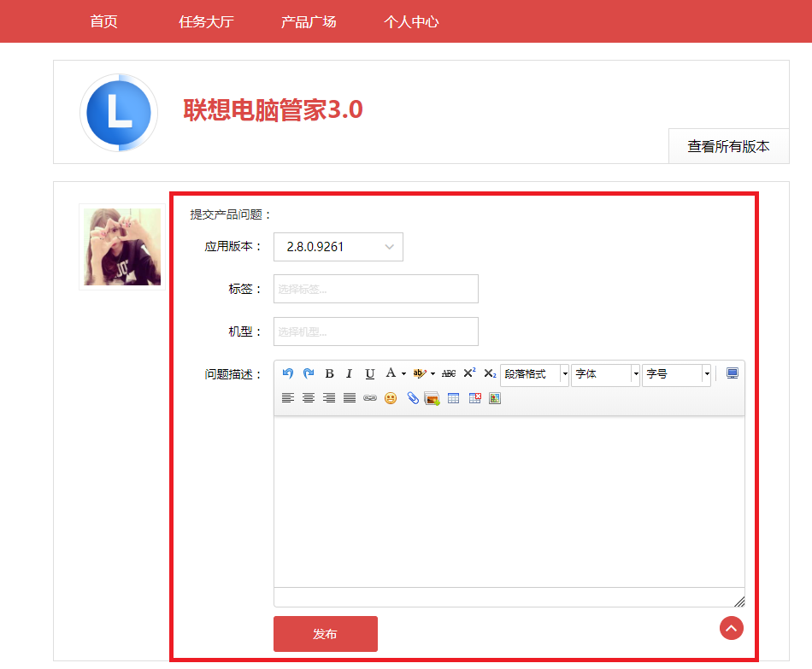Image resolution: width=812 pixels, height=669 pixels.
Task: Switch the editor to fullscreen mode
Action: [x=733, y=373]
